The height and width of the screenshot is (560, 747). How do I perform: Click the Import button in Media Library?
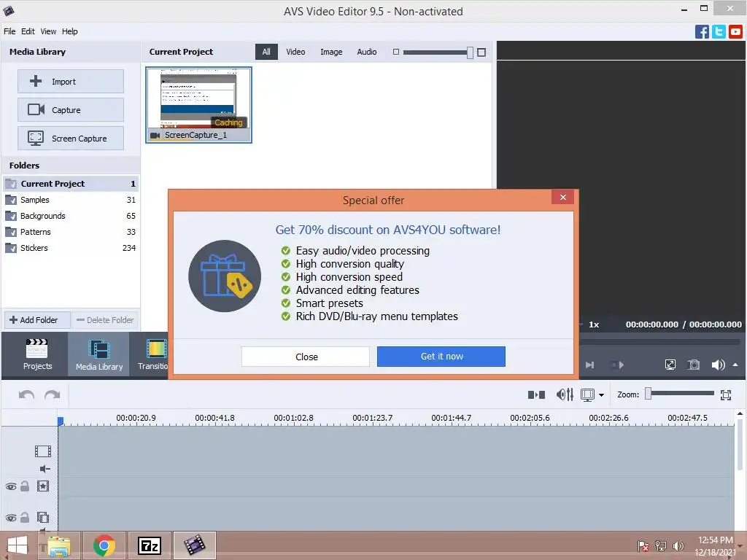(71, 82)
